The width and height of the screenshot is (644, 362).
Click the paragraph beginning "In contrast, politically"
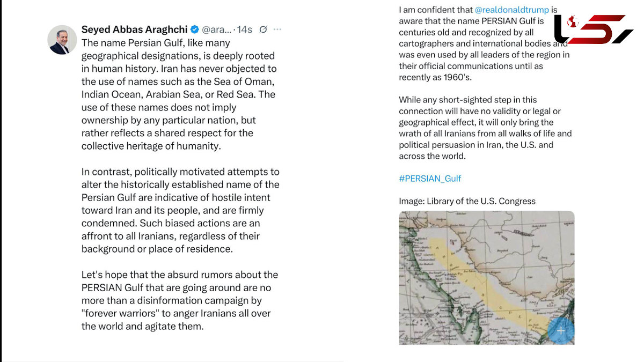click(180, 210)
